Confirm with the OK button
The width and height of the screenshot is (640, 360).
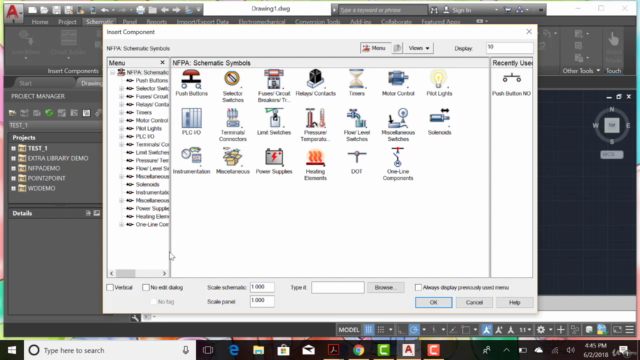(433, 302)
